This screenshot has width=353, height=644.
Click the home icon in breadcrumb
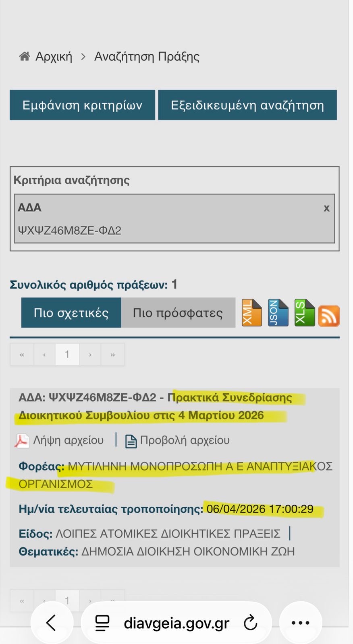click(25, 56)
